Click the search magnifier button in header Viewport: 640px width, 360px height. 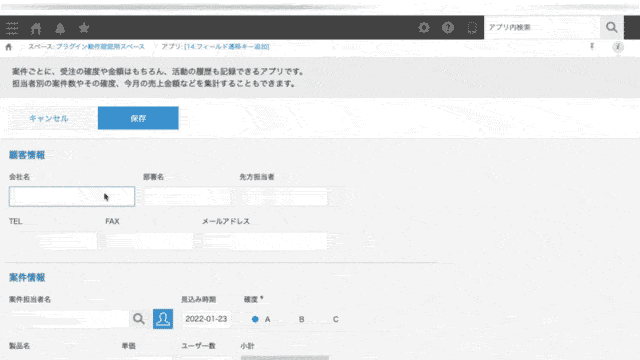pos(611,27)
